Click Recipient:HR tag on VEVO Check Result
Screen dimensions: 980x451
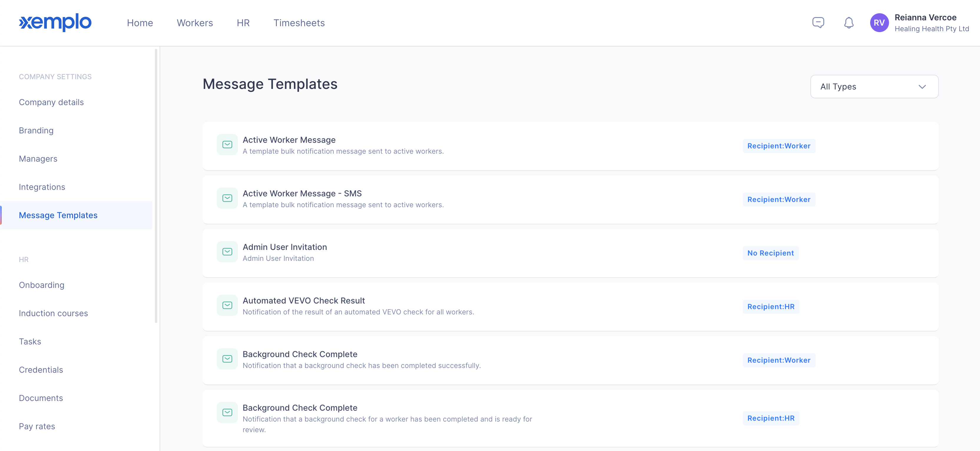click(x=771, y=307)
